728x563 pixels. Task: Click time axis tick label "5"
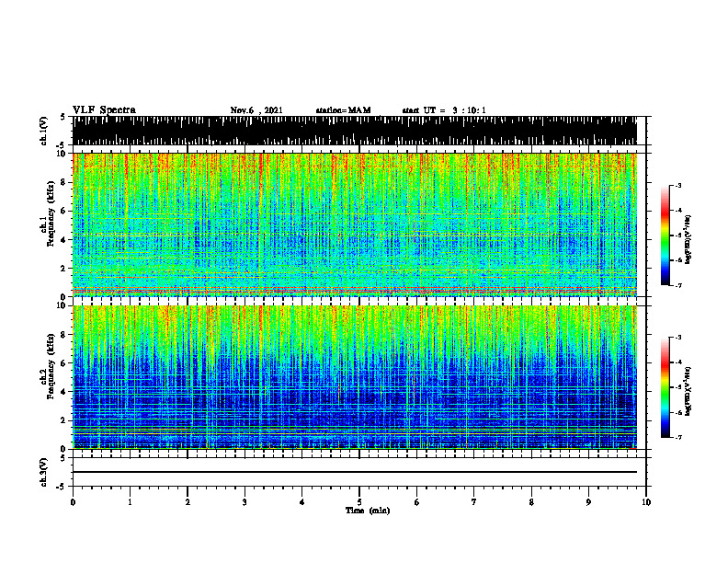click(x=359, y=502)
